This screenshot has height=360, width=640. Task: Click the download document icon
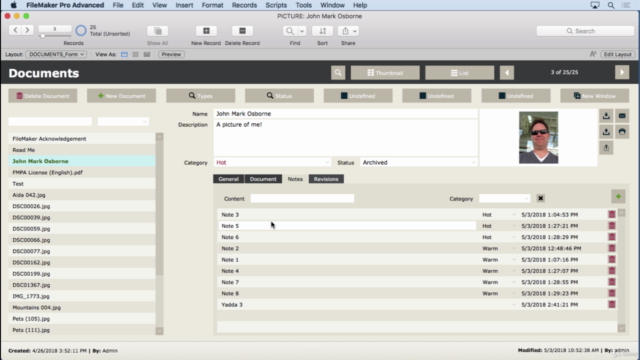[x=606, y=116]
